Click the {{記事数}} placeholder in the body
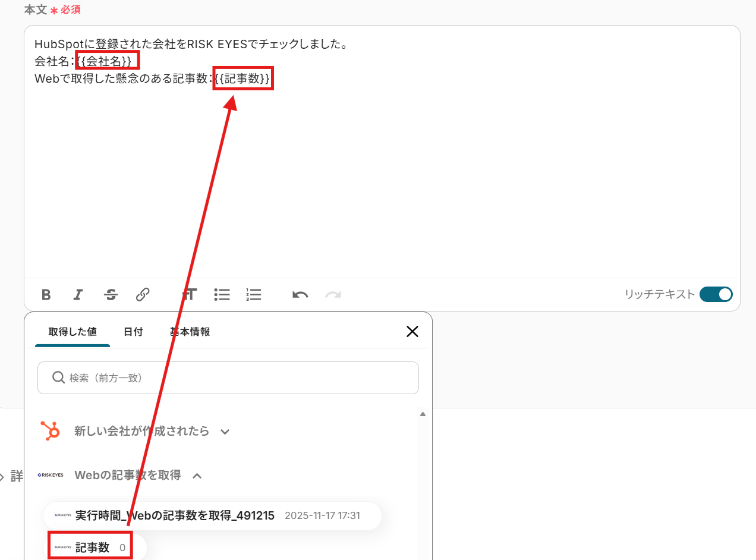Viewport: 756px width, 560px height. coord(243,78)
